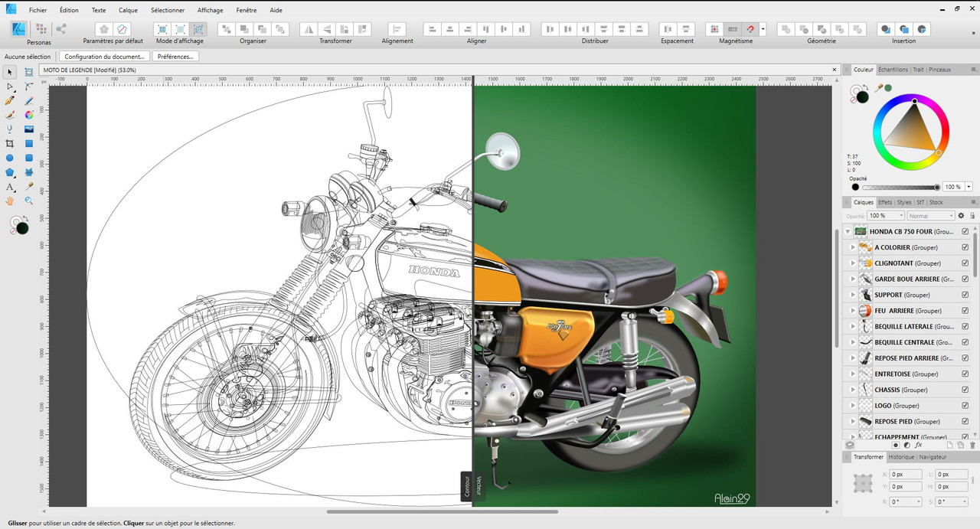Toggle visibility of HONDA CB 750 FOUR group
Screen dimensions: 980x529
point(965,231)
